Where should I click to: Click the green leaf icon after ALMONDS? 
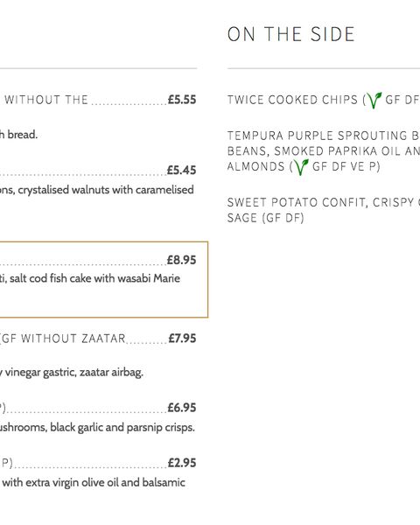point(300,166)
